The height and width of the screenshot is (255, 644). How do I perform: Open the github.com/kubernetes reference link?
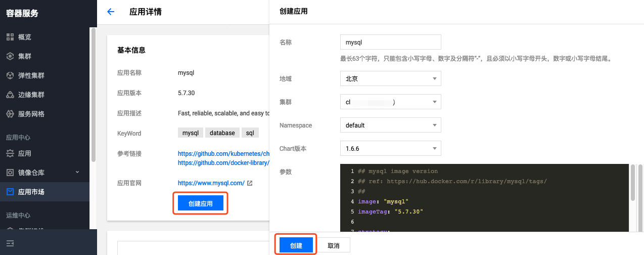[x=223, y=153]
